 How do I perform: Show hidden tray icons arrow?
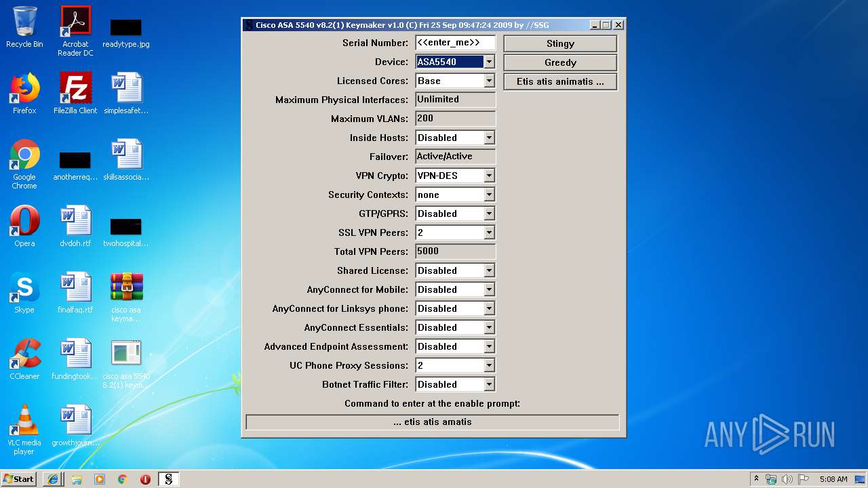point(757,479)
